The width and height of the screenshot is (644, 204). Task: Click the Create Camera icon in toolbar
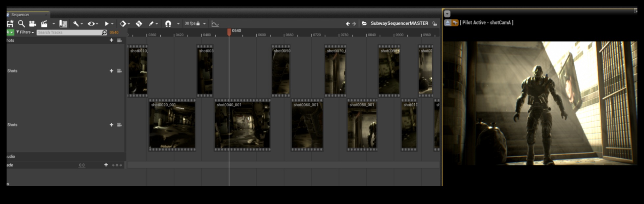[32, 24]
